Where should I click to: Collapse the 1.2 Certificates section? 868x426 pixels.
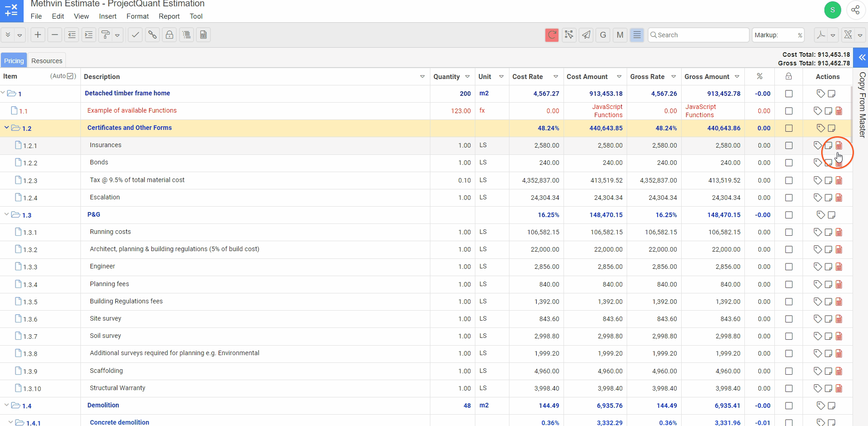click(6, 128)
